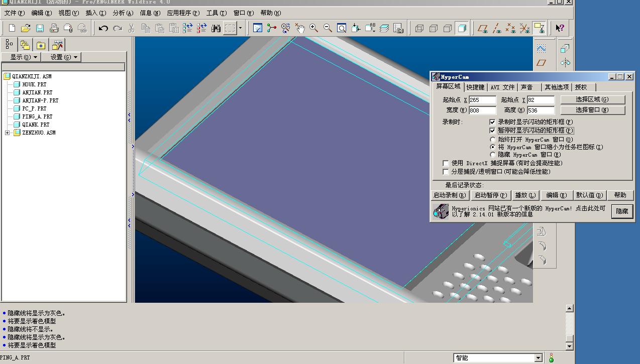Viewport: 640px width, 364px height.
Task: Click the 默认值 button in HyperCam
Action: click(x=590, y=195)
